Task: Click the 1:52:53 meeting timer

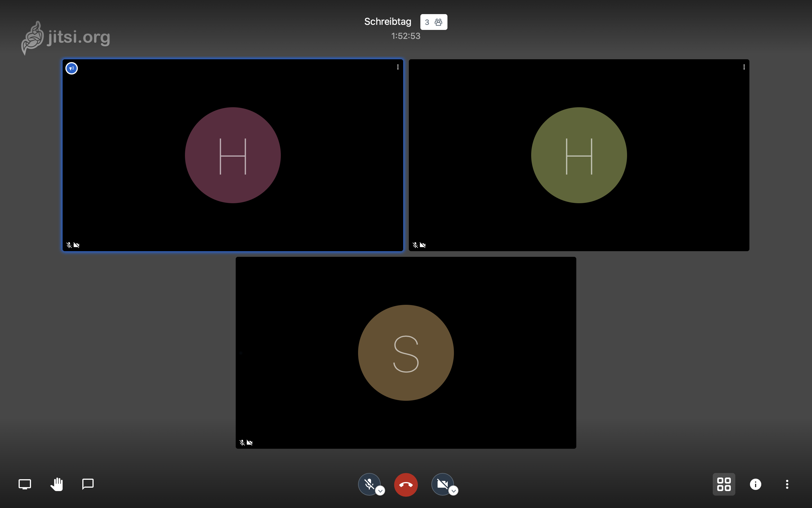Action: point(406,36)
